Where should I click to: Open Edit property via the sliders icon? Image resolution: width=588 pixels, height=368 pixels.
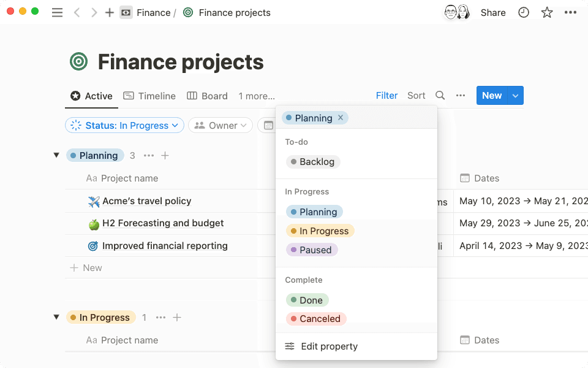click(290, 346)
